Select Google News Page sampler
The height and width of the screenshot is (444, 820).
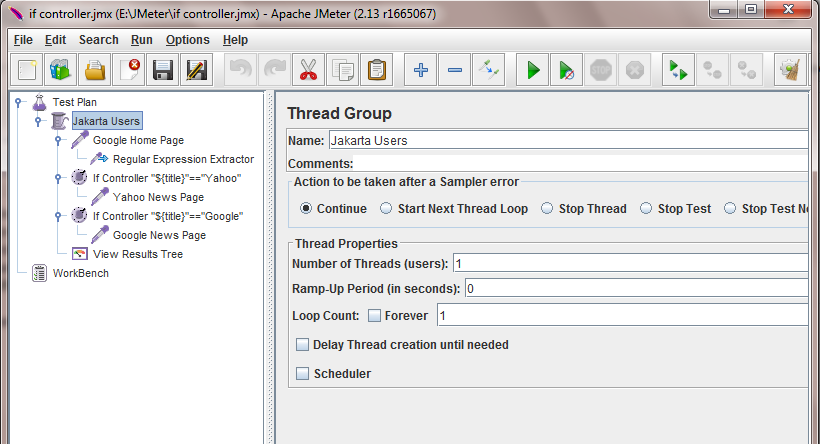point(160,235)
